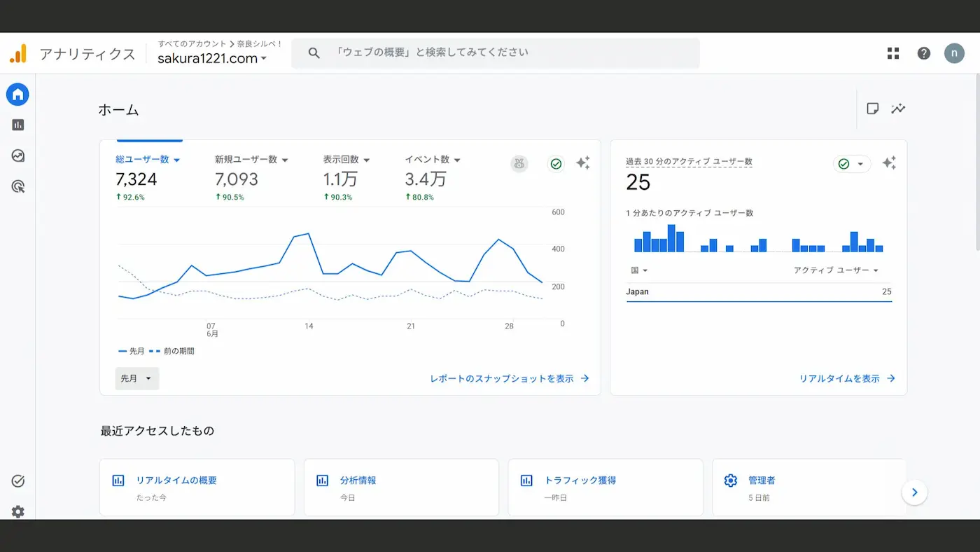Image resolution: width=980 pixels, height=552 pixels.
Task: Open the Reports bar-chart sidebar icon
Action: 17,125
